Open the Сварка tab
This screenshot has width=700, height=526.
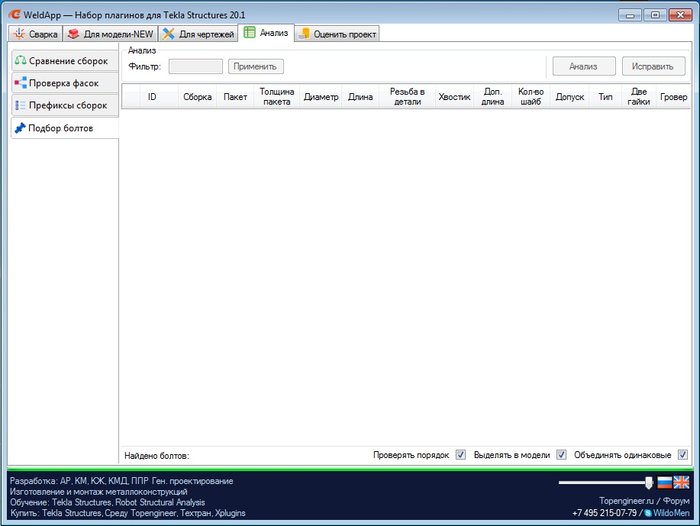(36, 34)
